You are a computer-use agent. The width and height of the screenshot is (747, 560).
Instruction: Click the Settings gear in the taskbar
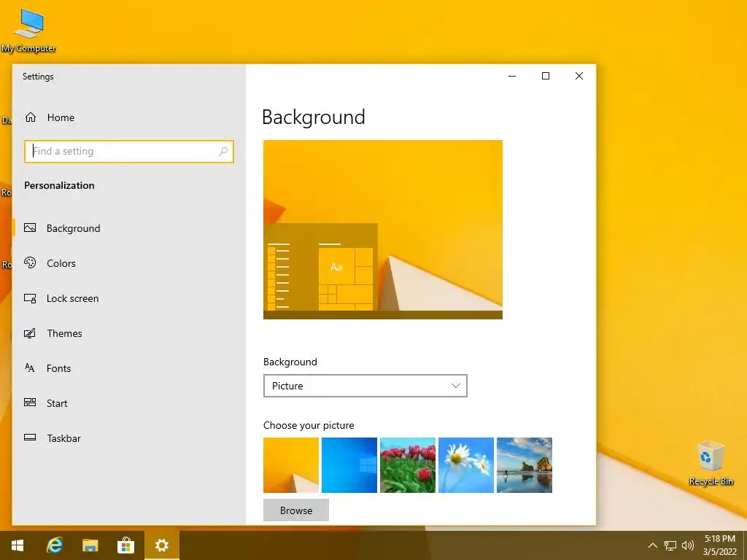click(x=162, y=545)
